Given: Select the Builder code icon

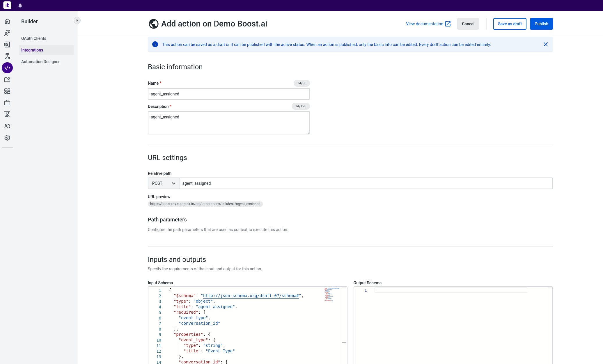Looking at the screenshot, I should [x=7, y=68].
